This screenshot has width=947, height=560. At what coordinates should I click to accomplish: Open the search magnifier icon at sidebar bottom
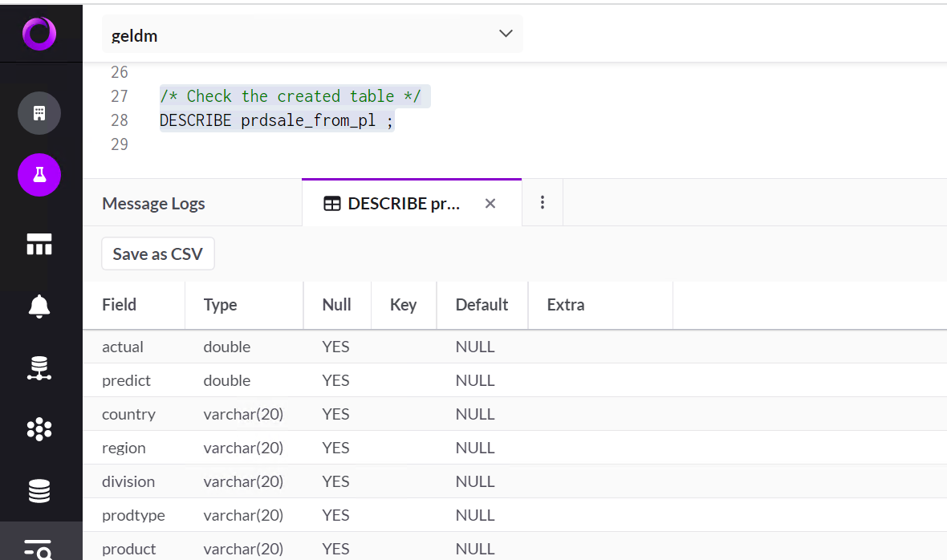coord(39,548)
